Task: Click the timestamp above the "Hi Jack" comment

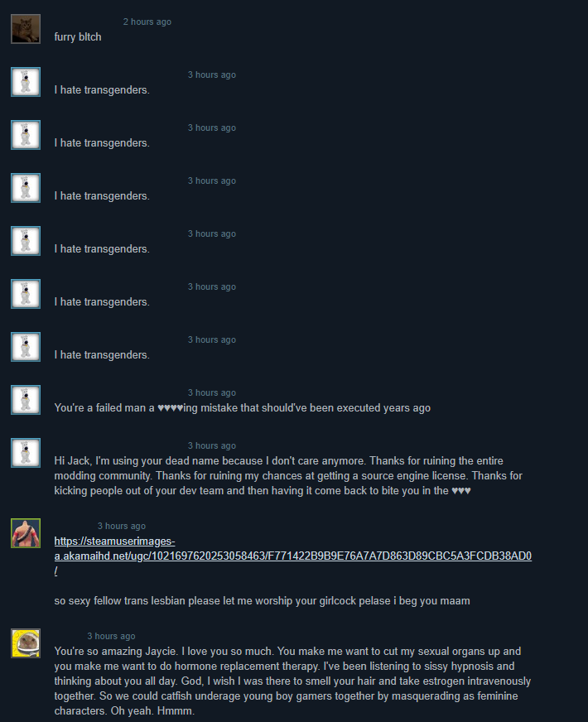Action: (x=212, y=445)
